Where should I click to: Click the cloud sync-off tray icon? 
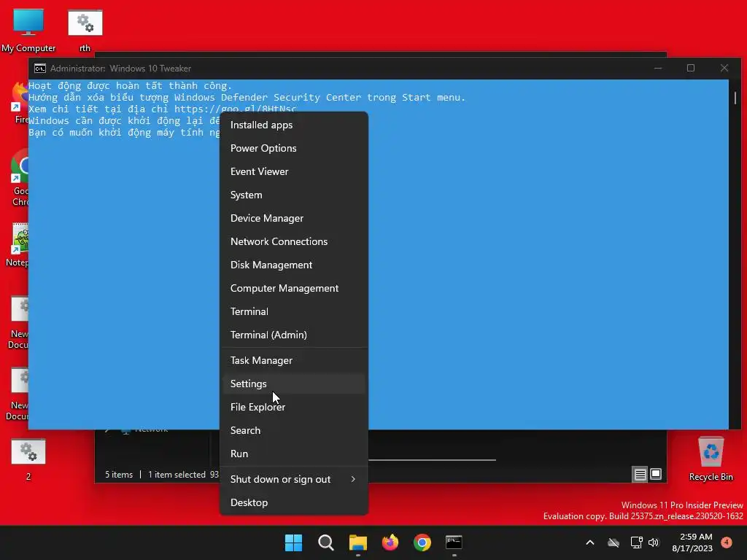[614, 542]
